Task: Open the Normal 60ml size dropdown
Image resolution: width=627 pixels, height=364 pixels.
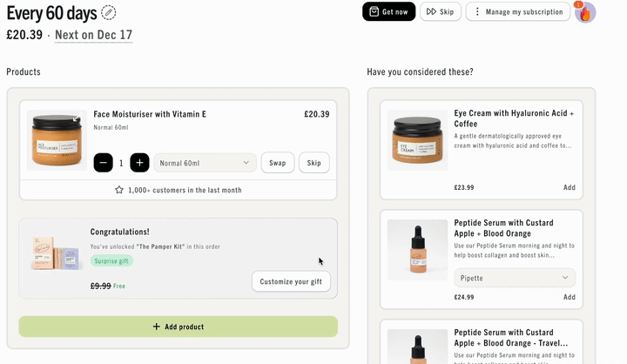Action: (205, 163)
